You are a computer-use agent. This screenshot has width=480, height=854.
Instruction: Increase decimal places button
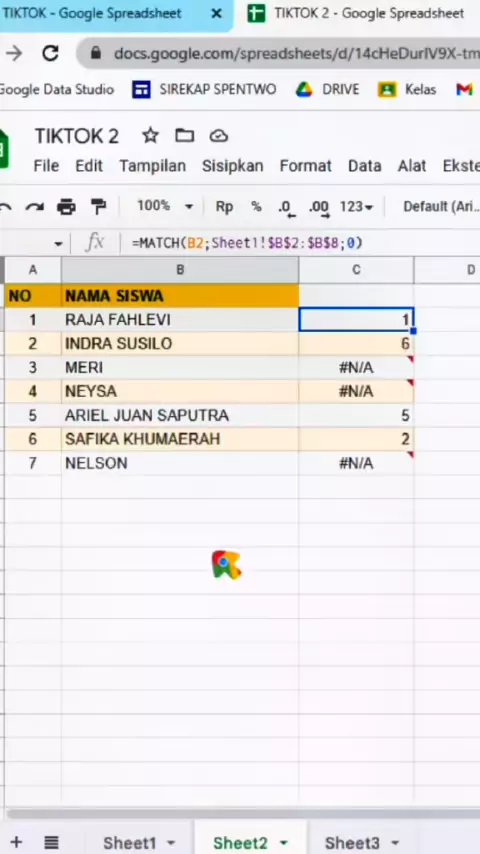[x=319, y=208]
